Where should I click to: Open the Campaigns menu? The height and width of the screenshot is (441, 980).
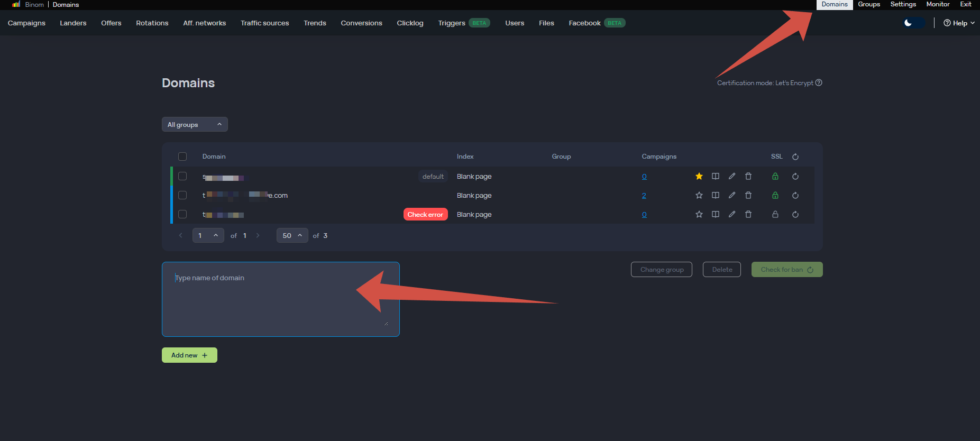pyautogui.click(x=26, y=23)
